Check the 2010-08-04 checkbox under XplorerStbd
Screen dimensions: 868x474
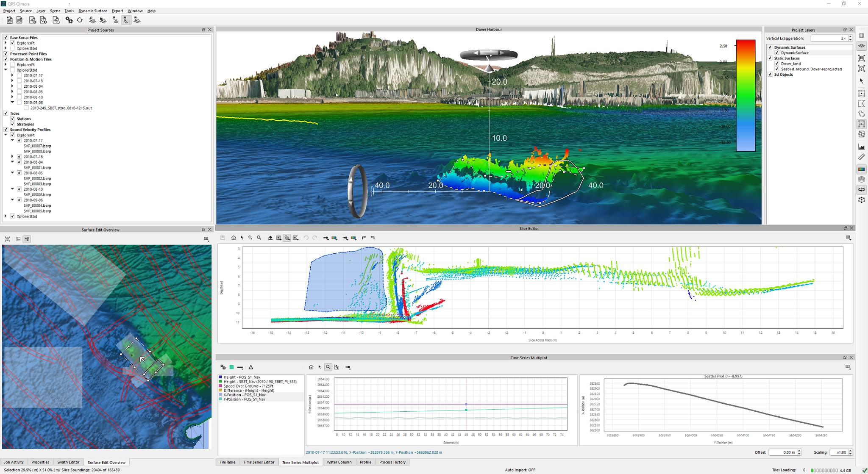coord(19,86)
